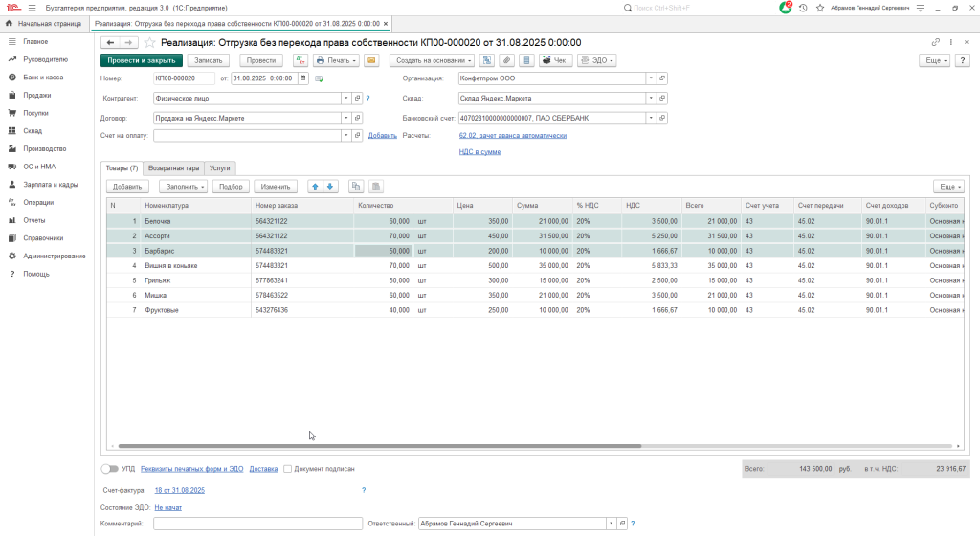Expand Создать на основании dropdown
This screenshot has width=980, height=536.
tap(430, 60)
